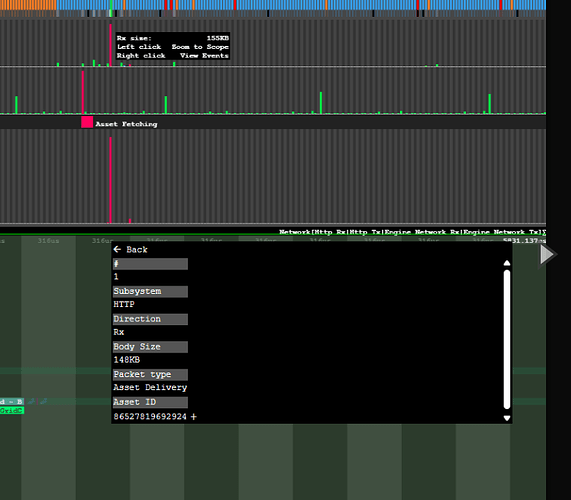The height and width of the screenshot is (500, 571).
Task: Click the tall pink bar in the lower graph
Action: click(110, 180)
